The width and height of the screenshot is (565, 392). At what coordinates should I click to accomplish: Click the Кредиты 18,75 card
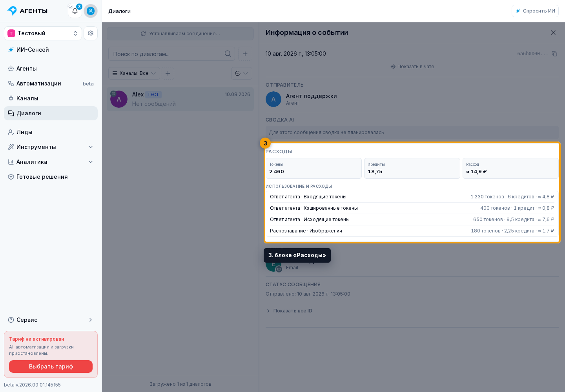coord(412,169)
